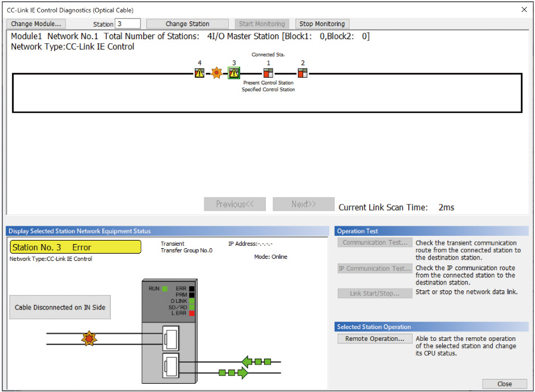Click the Station number input field
This screenshot has width=535, height=392.
[128, 24]
